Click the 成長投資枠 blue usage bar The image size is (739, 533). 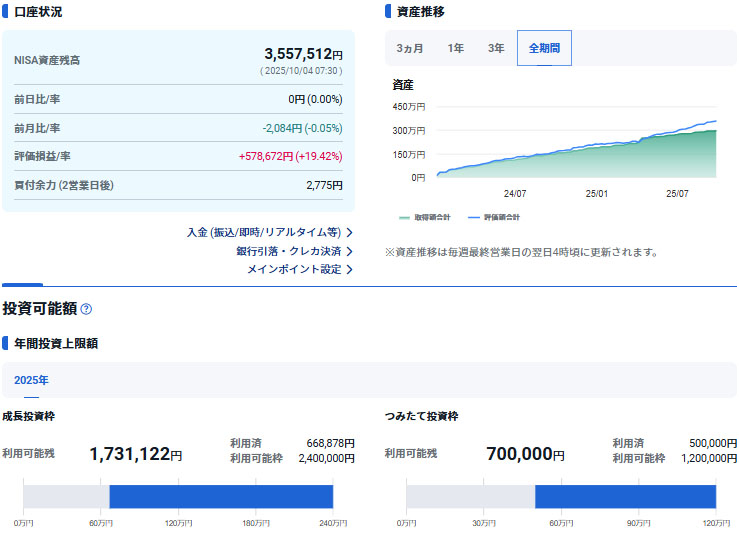(x=220, y=496)
